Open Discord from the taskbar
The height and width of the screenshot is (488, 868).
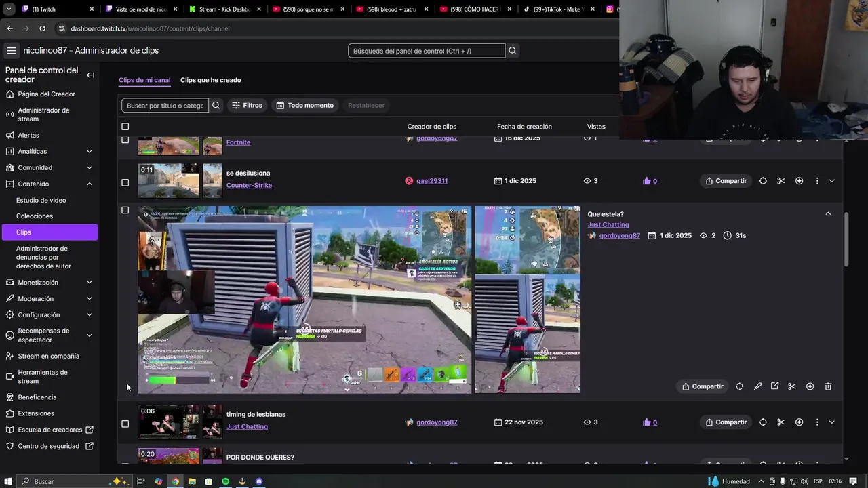(x=259, y=481)
